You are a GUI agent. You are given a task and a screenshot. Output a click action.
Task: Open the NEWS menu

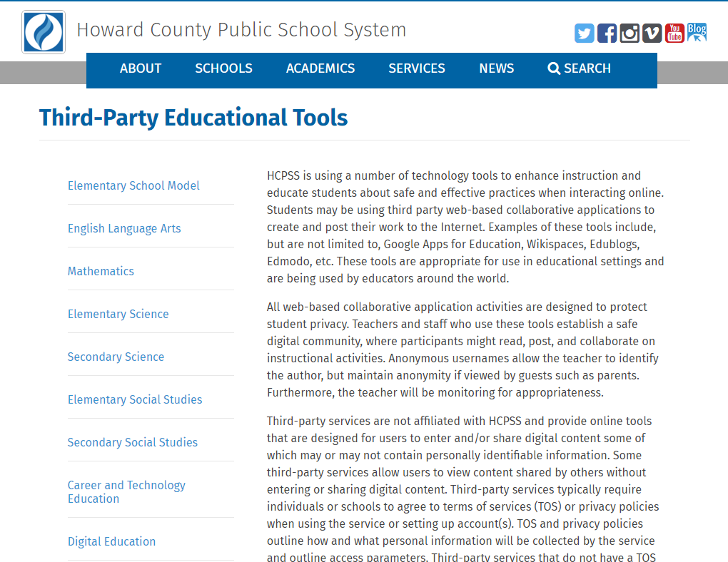(497, 68)
